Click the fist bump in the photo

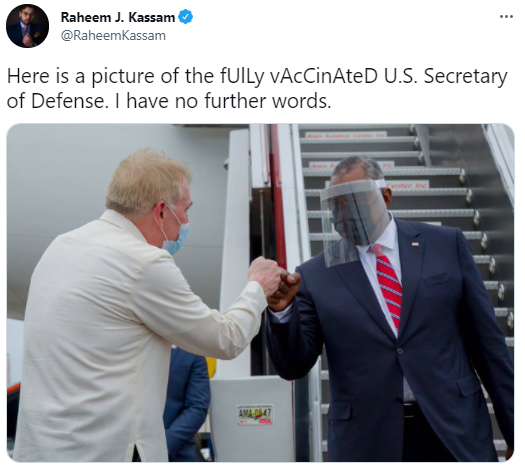(x=275, y=281)
